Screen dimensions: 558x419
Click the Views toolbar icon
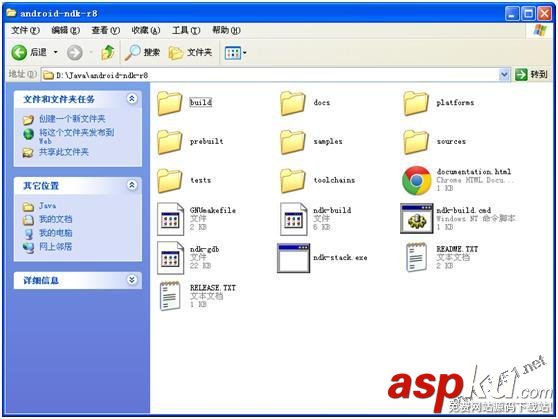point(233,53)
